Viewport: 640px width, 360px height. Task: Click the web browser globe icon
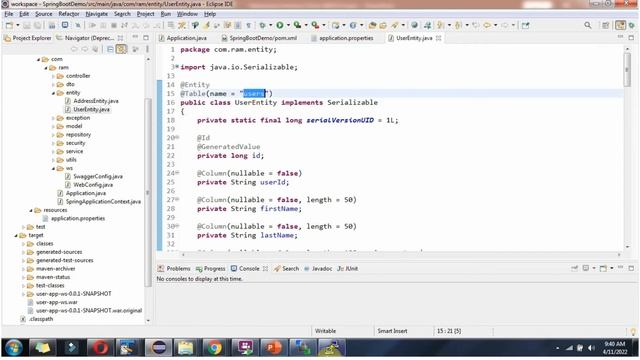point(414,25)
